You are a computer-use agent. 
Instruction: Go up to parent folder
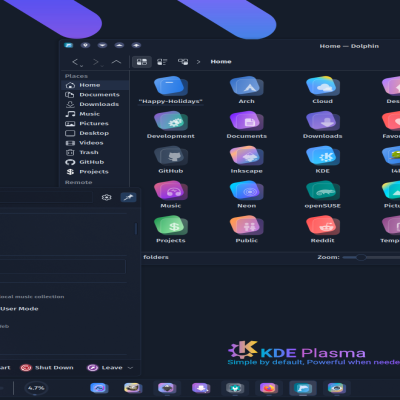tap(116, 62)
